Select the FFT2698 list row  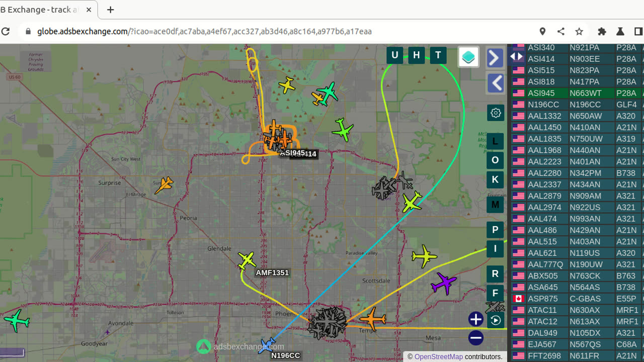(x=577, y=356)
